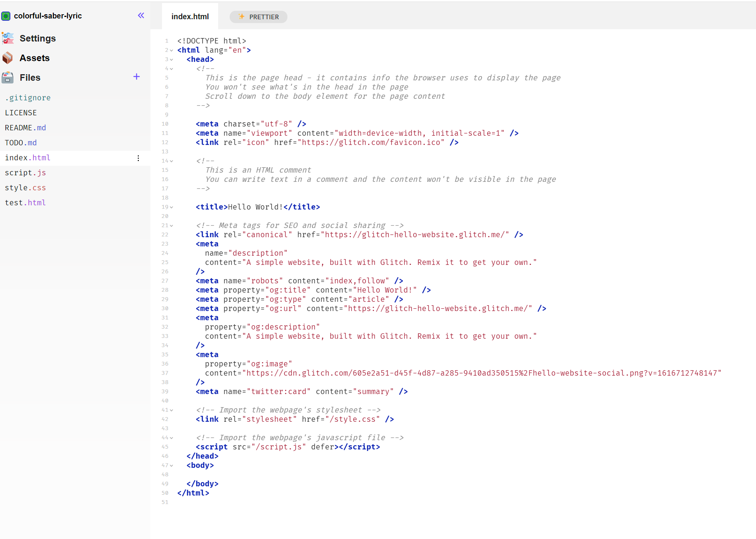The image size is (756, 539).
Task: Click the favicon.ico href URL
Action: pyautogui.click(x=371, y=142)
